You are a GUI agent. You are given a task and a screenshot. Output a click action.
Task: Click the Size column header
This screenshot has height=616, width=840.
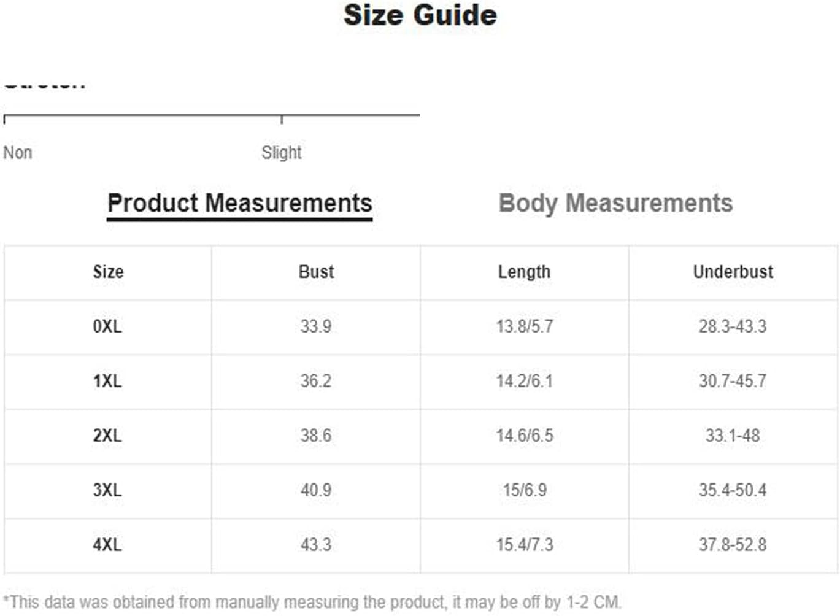[108, 272]
